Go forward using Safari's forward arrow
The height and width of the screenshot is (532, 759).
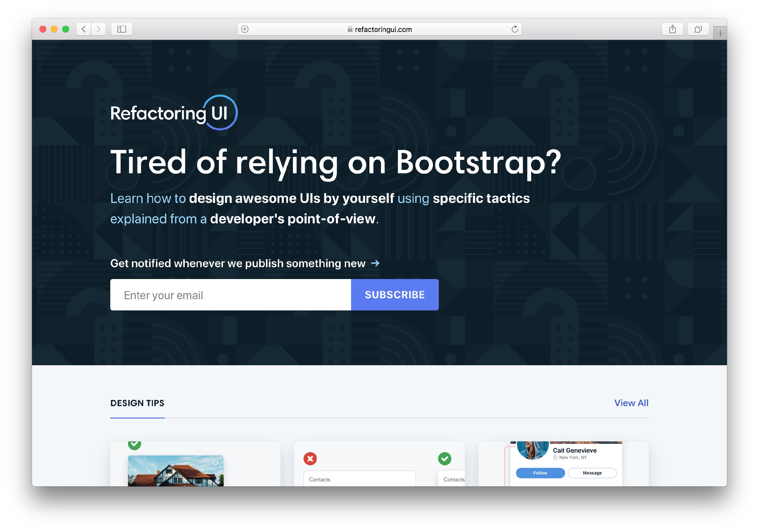click(x=98, y=29)
